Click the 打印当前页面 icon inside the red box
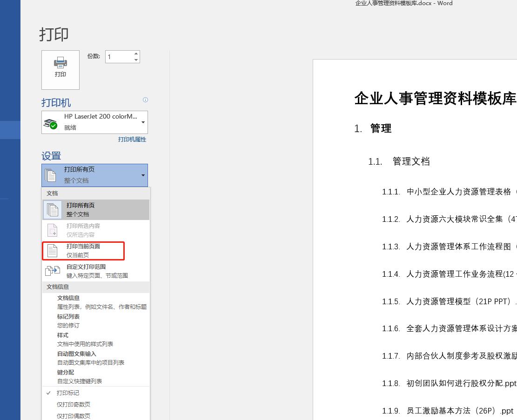Image resolution: width=517 pixels, height=420 pixels. (53, 250)
